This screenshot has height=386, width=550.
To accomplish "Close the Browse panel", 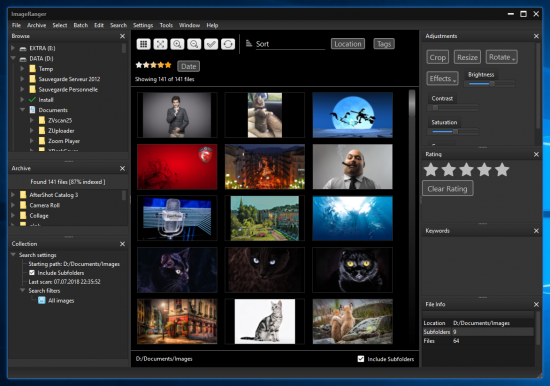I will pos(122,36).
